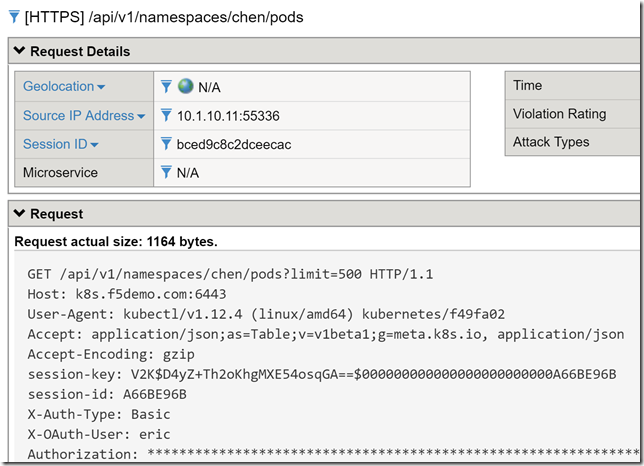Click the GET /api/v1/namespaces/chen/pods request line
Screen dimensions: 644x466
pos(230,274)
